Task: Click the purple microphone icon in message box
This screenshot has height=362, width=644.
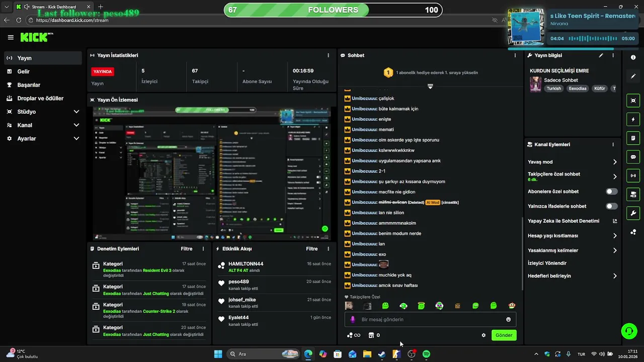Action: click(x=353, y=319)
